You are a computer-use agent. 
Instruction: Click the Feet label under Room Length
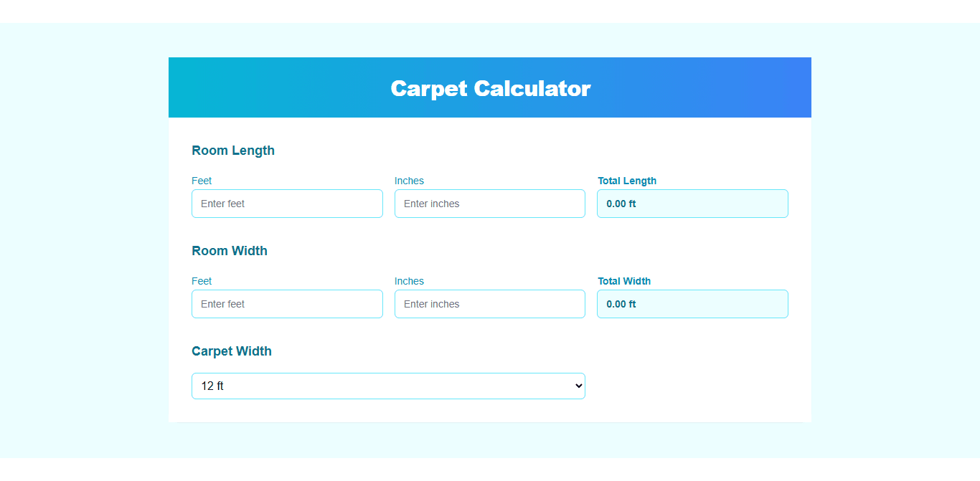pos(202,181)
